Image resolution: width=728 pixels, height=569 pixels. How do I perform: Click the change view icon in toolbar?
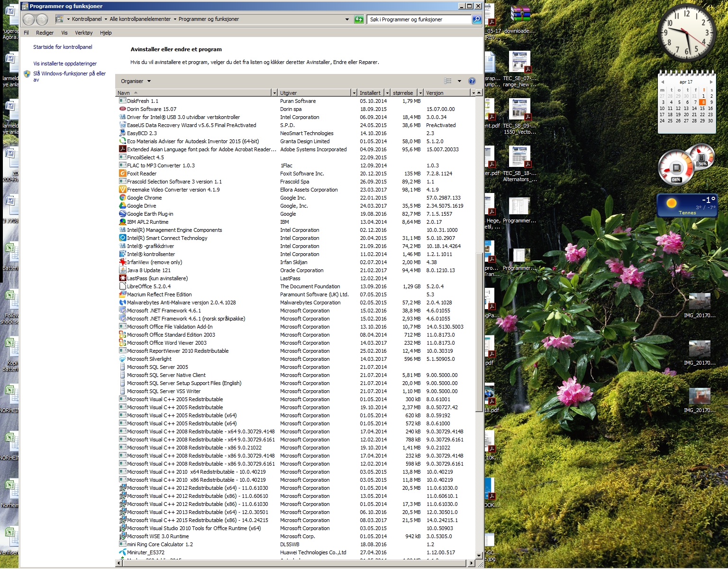[x=448, y=81]
